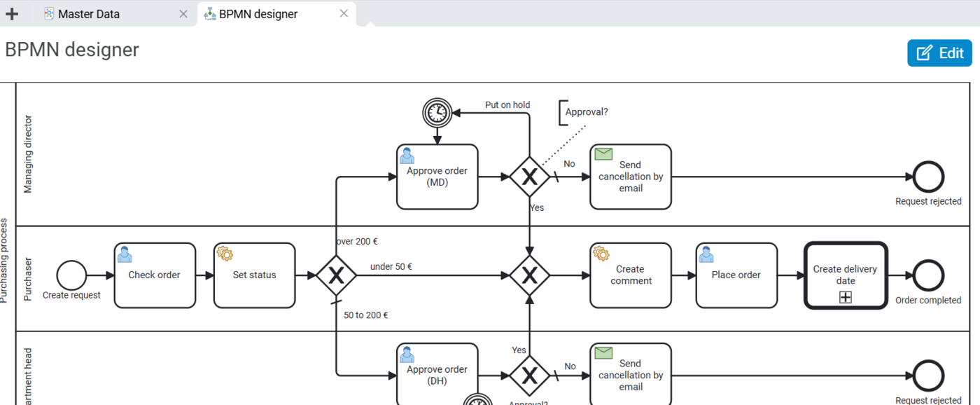Click the user icon on Approve order (MD)
This screenshot has width=980, height=405.
coord(407,155)
